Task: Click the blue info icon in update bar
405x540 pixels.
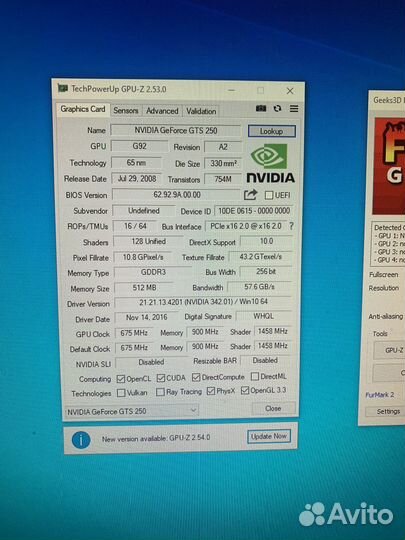Action: pyautogui.click(x=81, y=440)
